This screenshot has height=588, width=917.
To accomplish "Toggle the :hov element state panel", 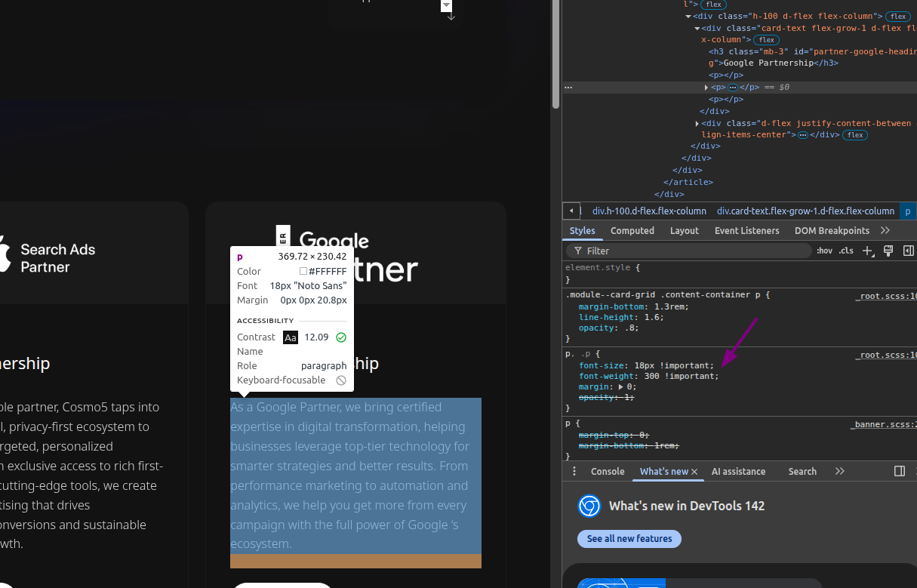I will tap(824, 251).
